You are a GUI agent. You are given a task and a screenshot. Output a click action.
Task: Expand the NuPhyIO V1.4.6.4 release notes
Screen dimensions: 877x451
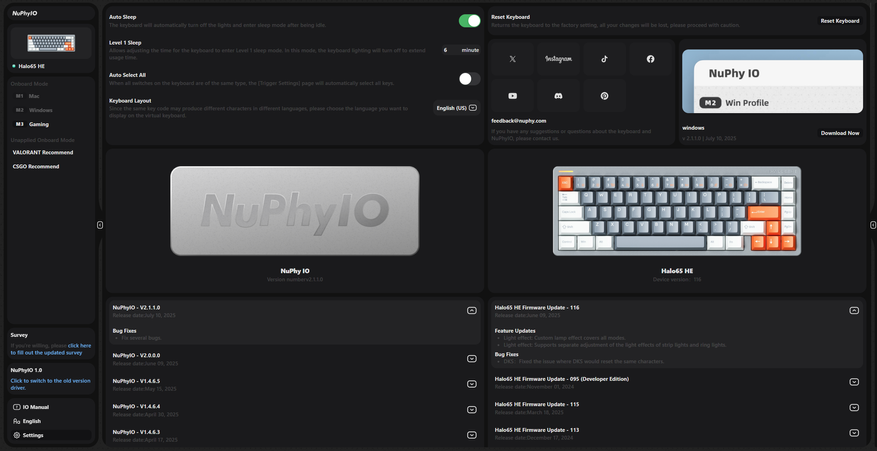coord(471,410)
